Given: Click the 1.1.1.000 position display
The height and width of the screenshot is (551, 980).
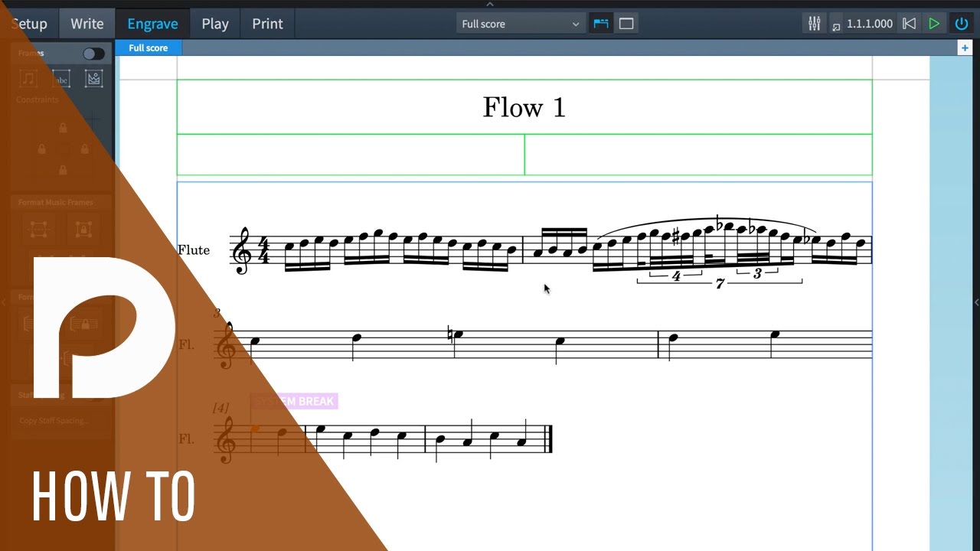Looking at the screenshot, I should click(x=870, y=24).
